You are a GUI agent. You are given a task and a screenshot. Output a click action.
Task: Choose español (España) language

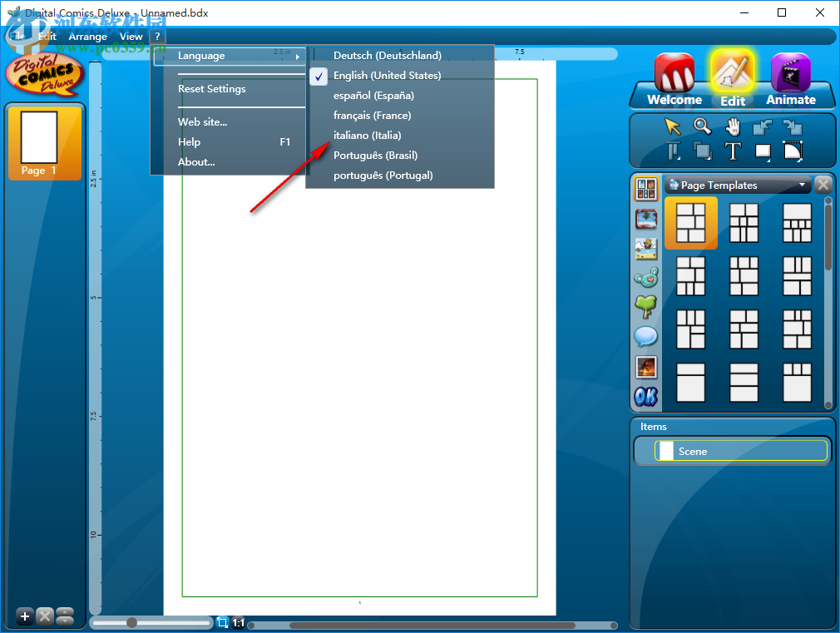coord(400,96)
